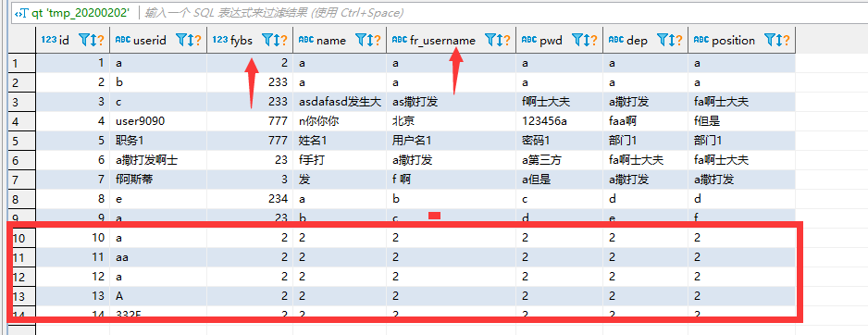Image resolution: width=868 pixels, height=335 pixels.
Task: Select the userid column header label
Action: [150, 41]
